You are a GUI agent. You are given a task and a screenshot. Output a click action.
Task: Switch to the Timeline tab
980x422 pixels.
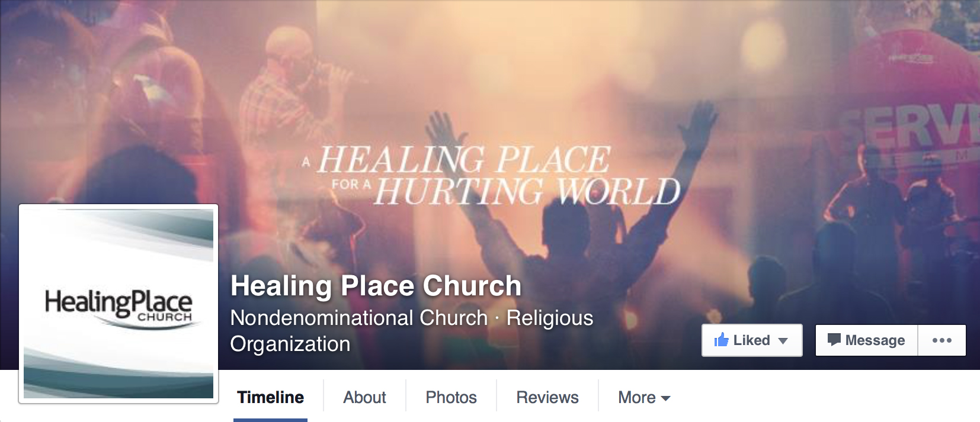(x=270, y=397)
